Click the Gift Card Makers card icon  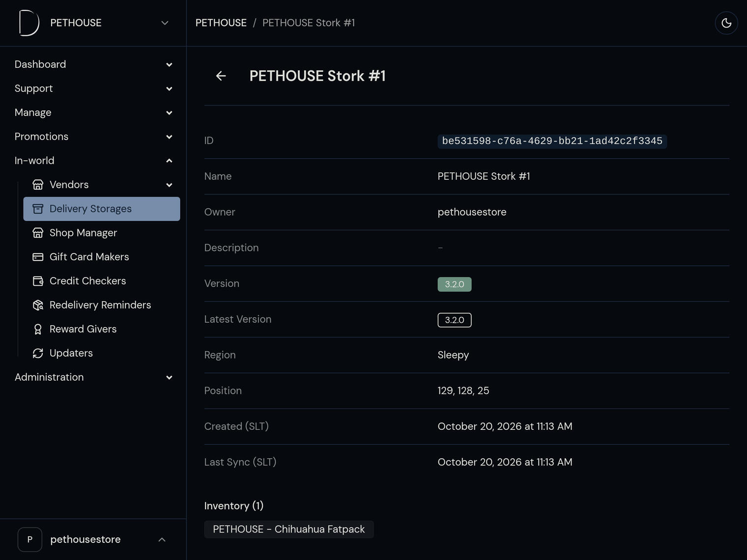[x=38, y=257]
